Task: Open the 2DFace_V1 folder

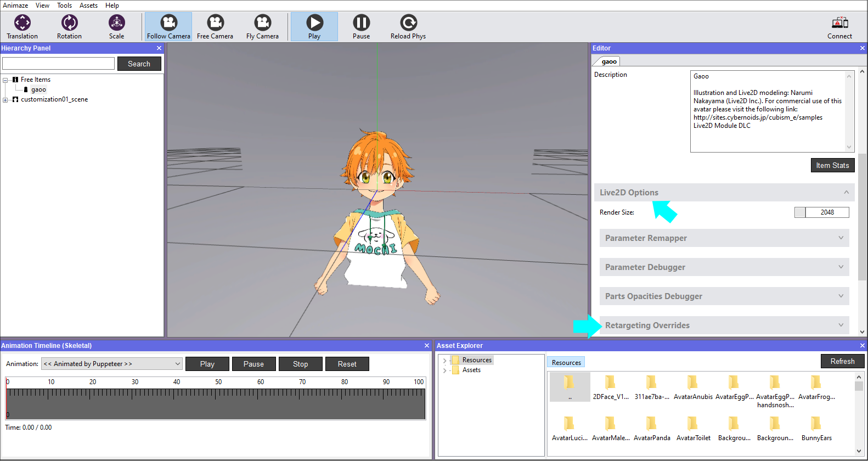Action: click(611, 387)
